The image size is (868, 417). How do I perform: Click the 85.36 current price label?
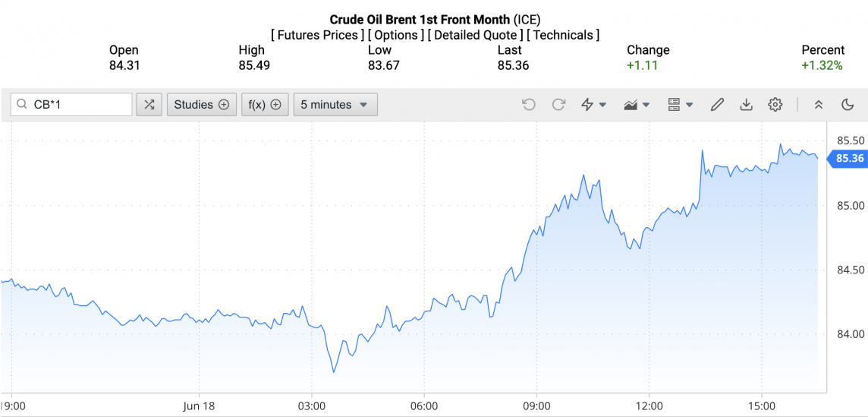click(x=849, y=158)
